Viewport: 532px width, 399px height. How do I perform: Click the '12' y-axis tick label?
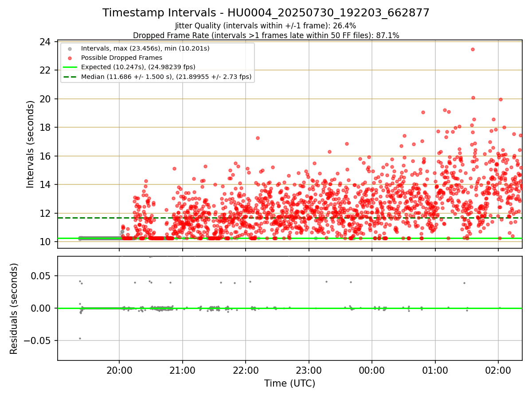(45, 213)
